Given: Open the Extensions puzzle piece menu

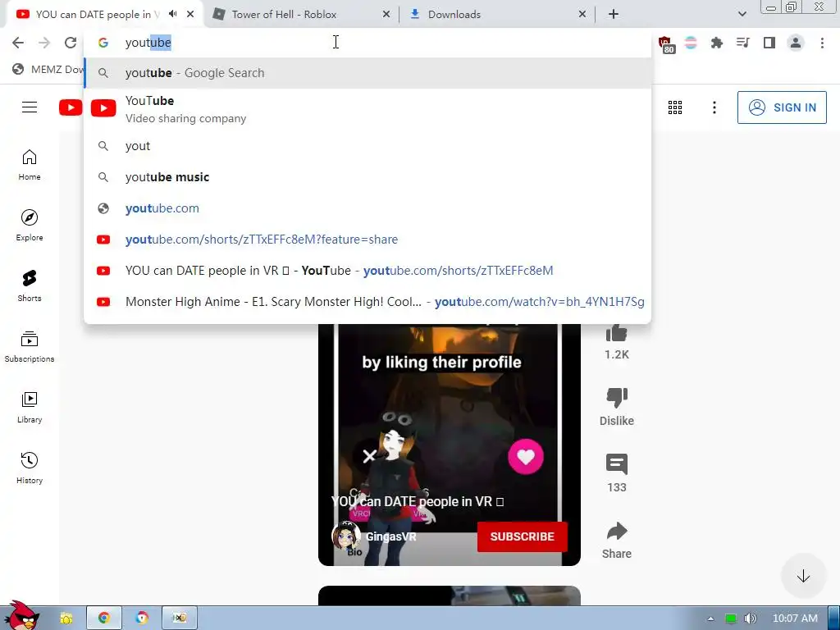Looking at the screenshot, I should click(x=716, y=43).
